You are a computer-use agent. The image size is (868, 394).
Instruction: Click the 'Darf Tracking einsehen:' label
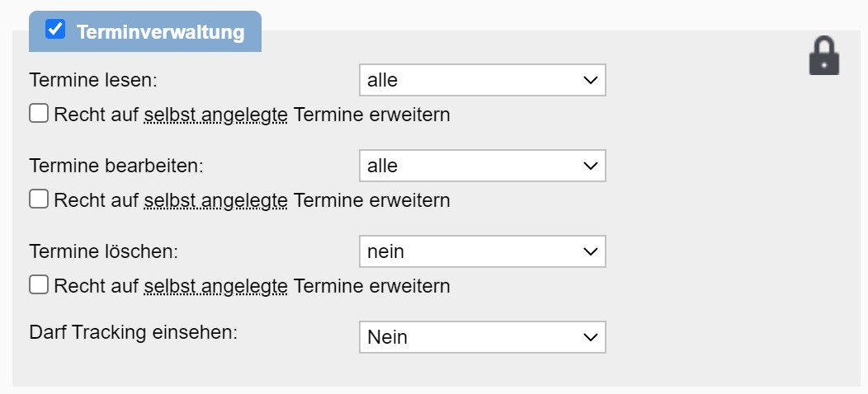(133, 333)
